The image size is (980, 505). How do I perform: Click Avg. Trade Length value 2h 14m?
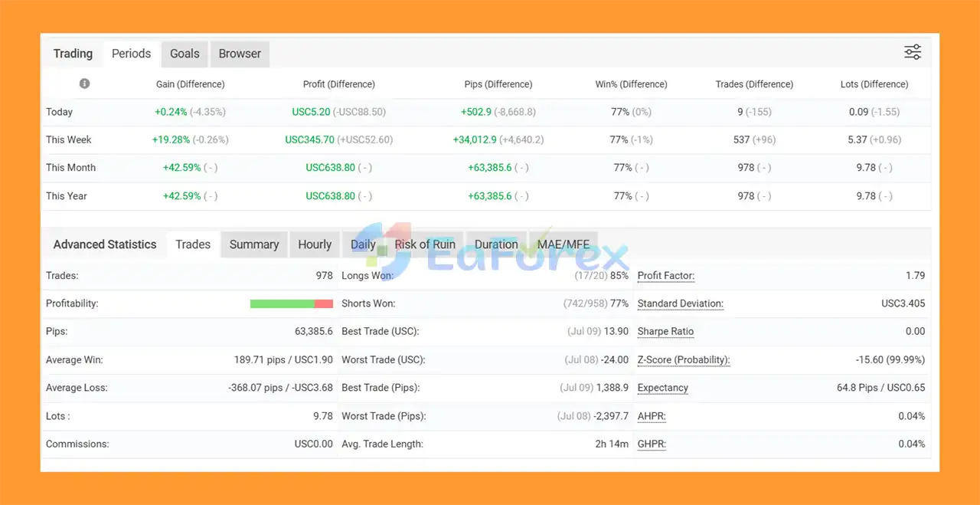pyautogui.click(x=610, y=444)
